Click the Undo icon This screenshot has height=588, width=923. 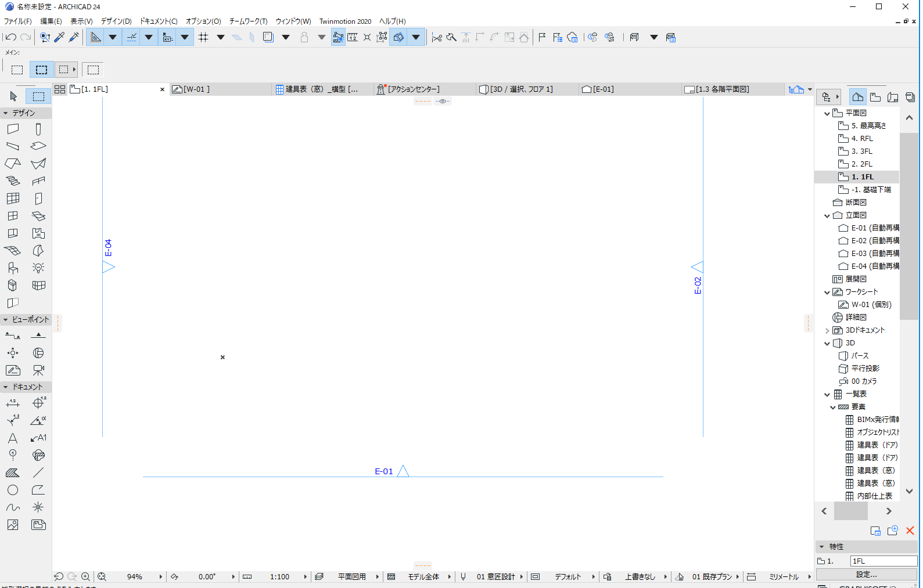(10, 37)
